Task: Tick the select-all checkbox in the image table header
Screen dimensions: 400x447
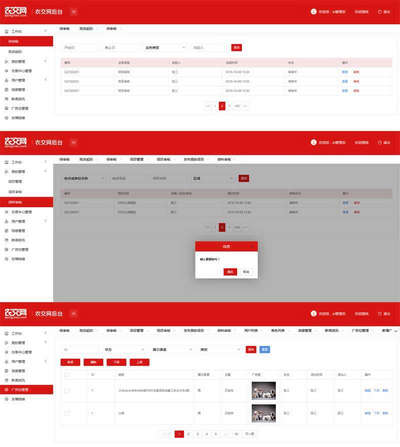Action: click(67, 375)
